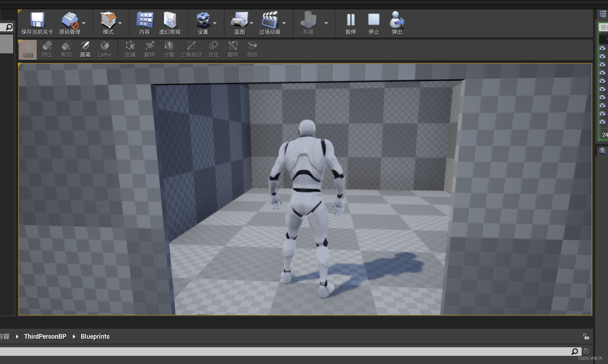This screenshot has width=608, height=364.
Task: Toggle the content browser lock icon
Action: pyautogui.click(x=586, y=337)
